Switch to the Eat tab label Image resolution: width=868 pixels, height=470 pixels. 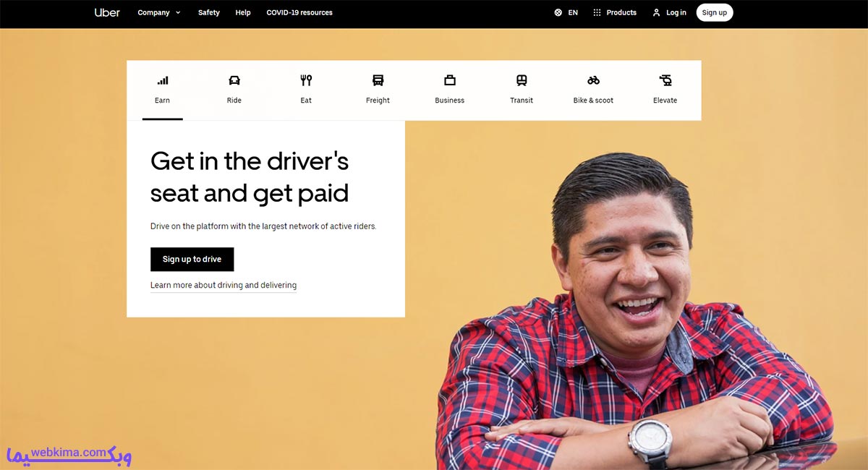pyautogui.click(x=306, y=101)
